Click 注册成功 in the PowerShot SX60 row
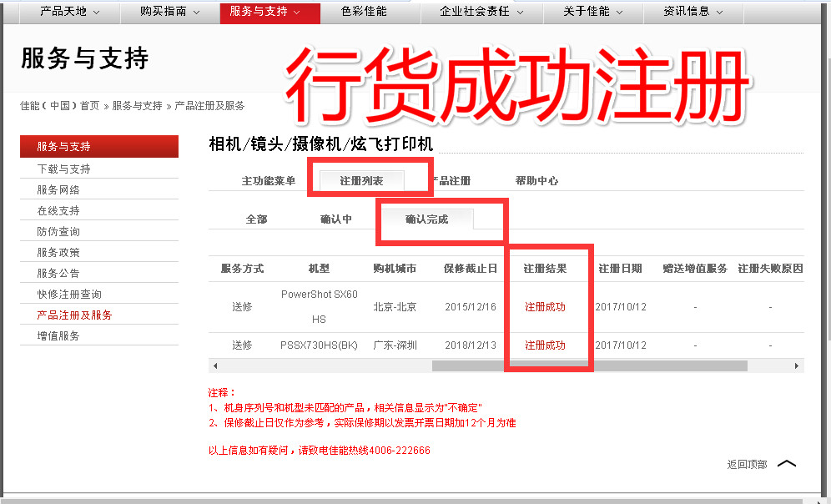Viewport: 831px width, 504px height. coord(546,307)
